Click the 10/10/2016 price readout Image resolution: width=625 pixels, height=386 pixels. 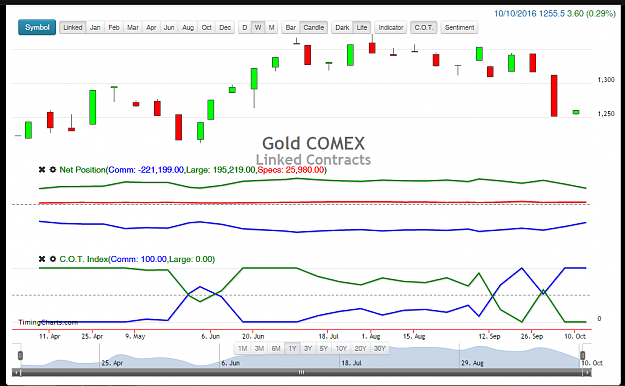[x=555, y=14]
